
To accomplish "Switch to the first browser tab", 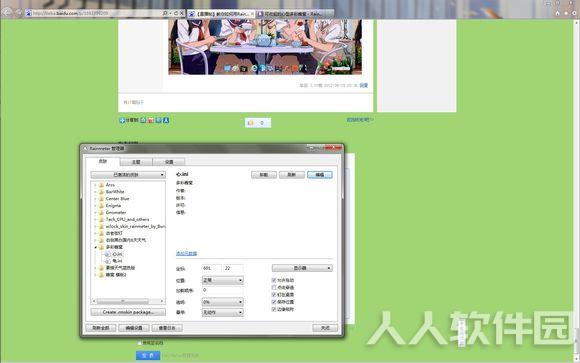I will click(221, 14).
